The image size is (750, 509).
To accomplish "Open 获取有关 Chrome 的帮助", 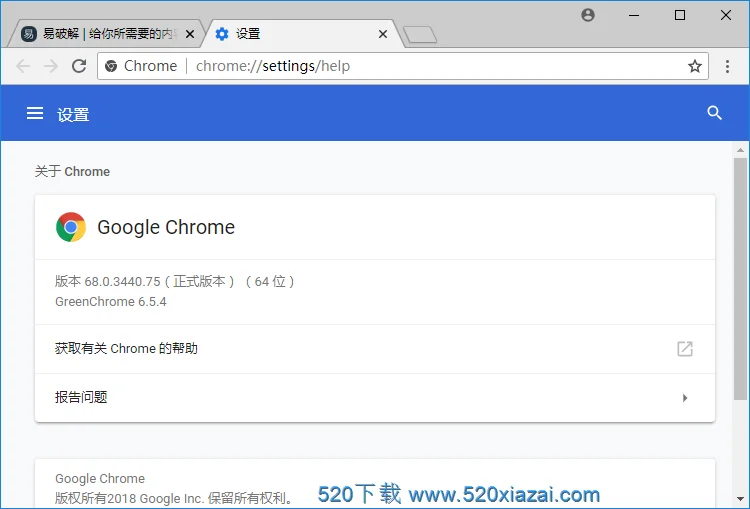I will (x=375, y=349).
